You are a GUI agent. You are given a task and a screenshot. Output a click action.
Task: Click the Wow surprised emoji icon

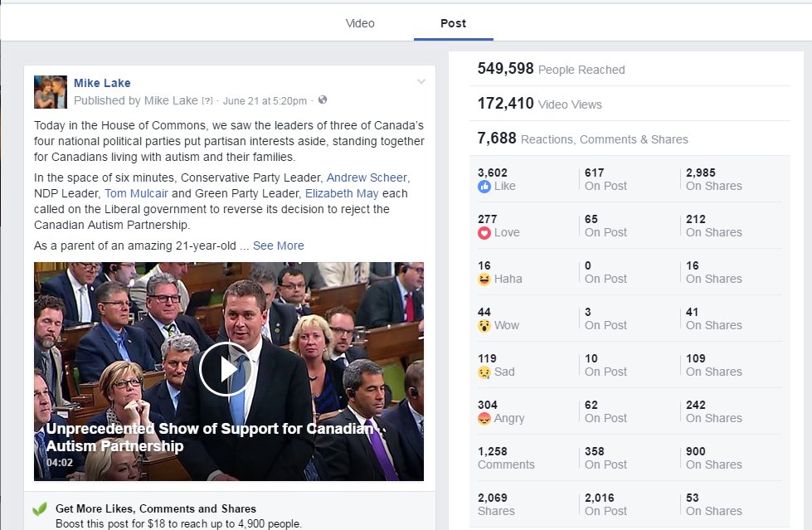(484, 326)
